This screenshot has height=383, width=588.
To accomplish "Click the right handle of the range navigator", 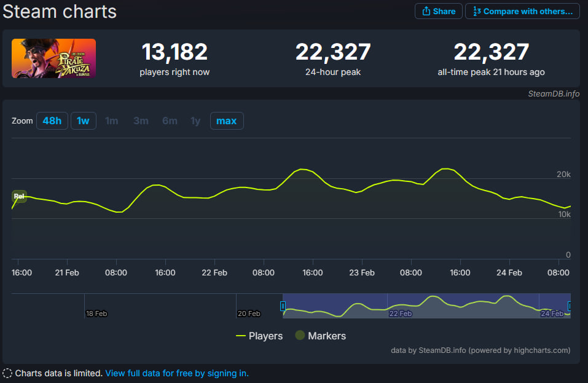I will (570, 306).
